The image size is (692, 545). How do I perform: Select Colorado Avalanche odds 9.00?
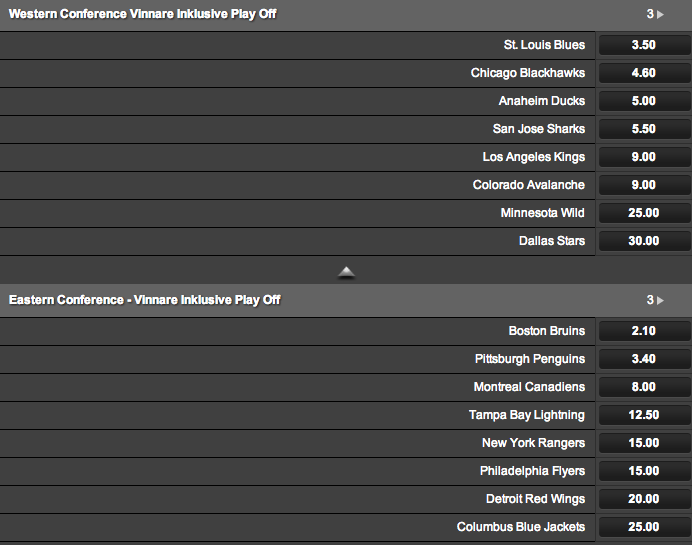point(644,185)
